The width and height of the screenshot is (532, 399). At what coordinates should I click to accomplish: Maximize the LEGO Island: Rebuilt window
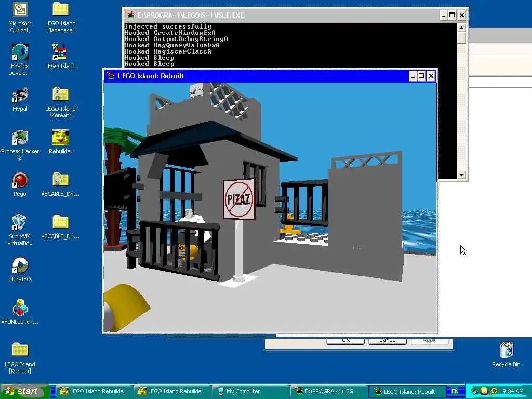[x=421, y=76]
